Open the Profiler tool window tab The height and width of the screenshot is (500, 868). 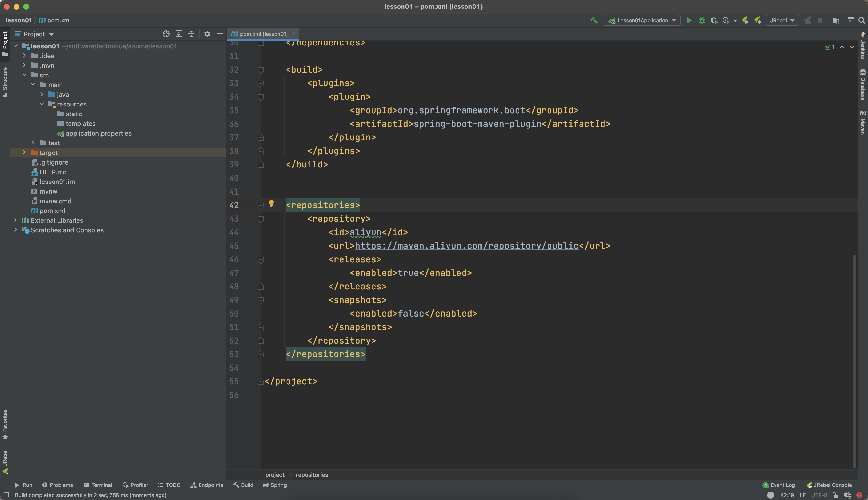click(135, 485)
